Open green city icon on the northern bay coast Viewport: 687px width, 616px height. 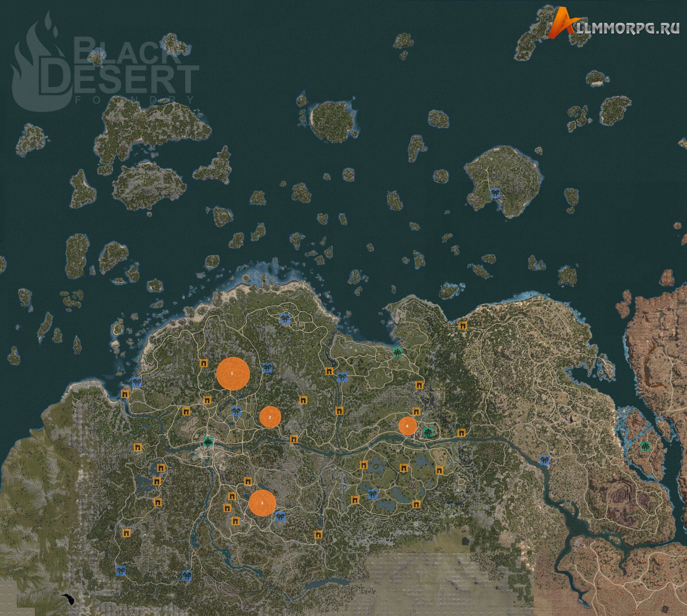coord(397,352)
